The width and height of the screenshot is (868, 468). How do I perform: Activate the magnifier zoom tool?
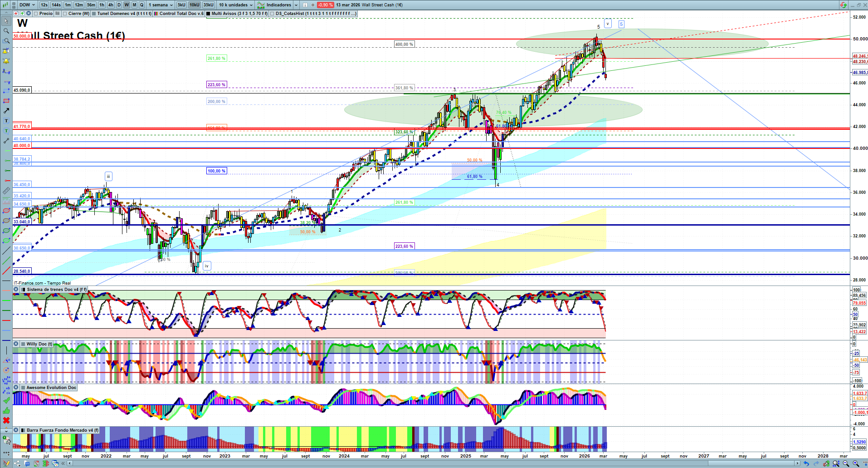[6, 31]
